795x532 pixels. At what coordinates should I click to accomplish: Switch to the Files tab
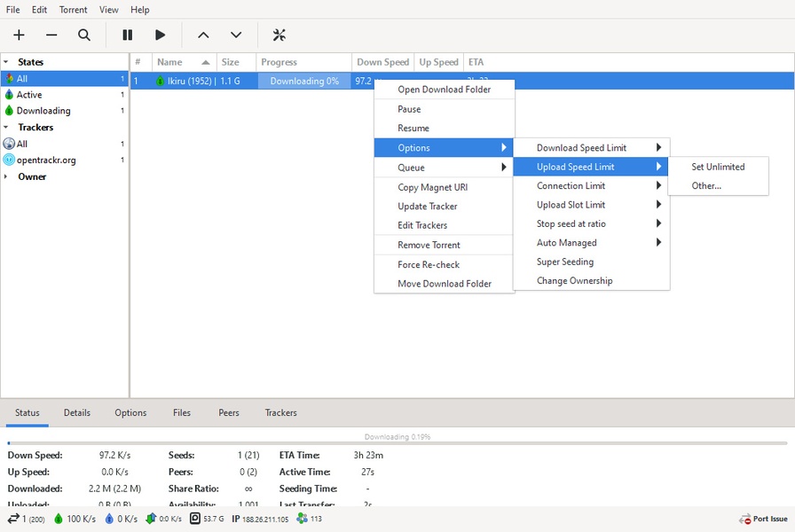pyautogui.click(x=182, y=413)
